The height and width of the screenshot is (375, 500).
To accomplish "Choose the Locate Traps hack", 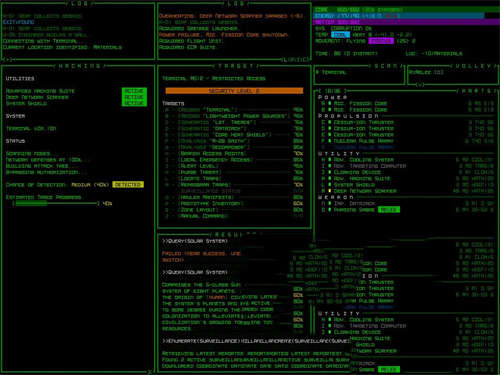I will tap(234, 179).
